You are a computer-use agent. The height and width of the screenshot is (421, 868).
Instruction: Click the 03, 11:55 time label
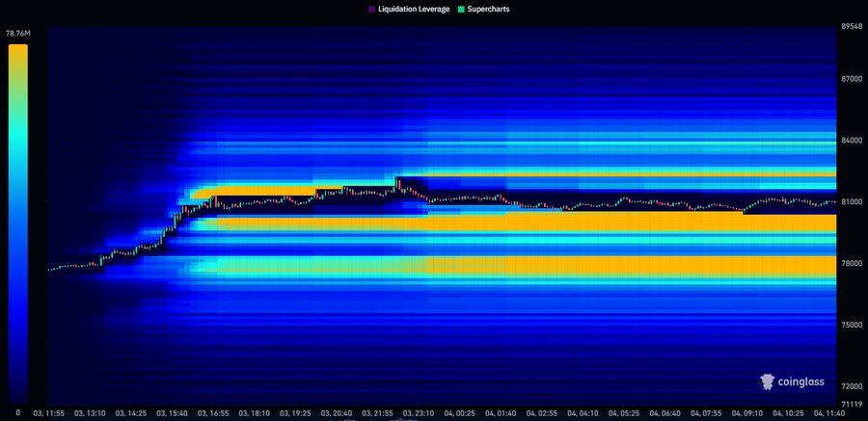(49, 413)
